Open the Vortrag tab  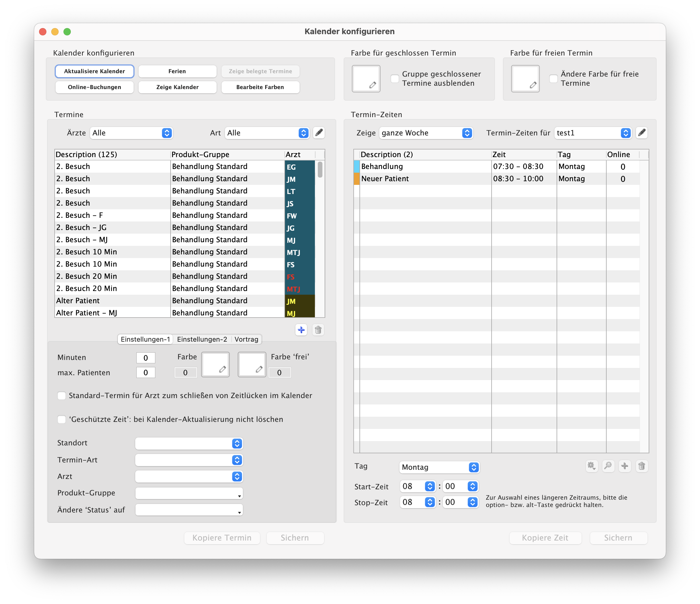tap(246, 339)
